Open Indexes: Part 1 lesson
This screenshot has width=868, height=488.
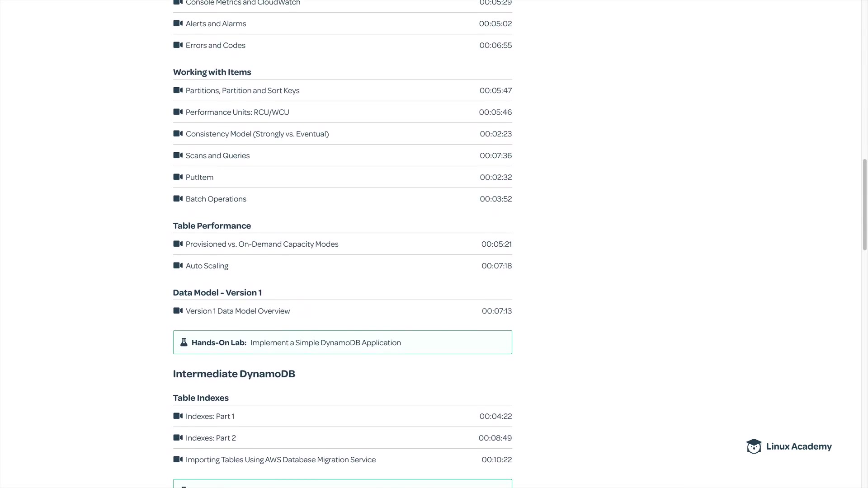[x=210, y=416]
